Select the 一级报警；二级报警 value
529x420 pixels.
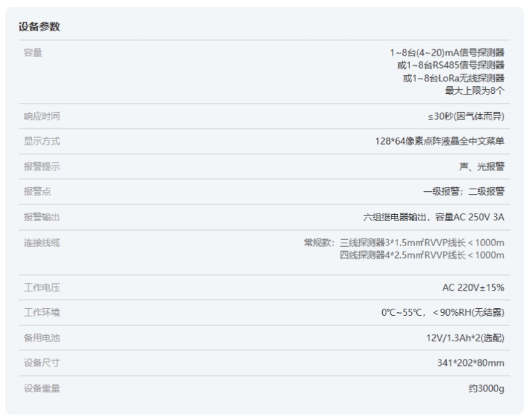(x=464, y=192)
